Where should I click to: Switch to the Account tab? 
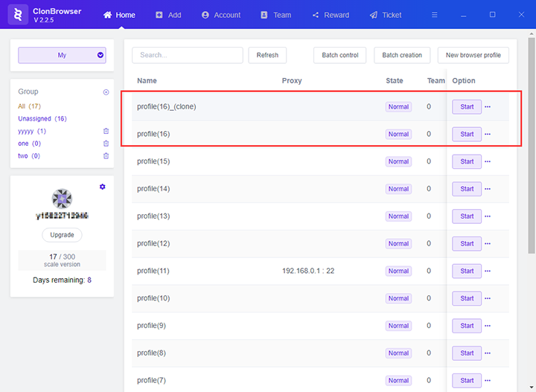click(221, 15)
